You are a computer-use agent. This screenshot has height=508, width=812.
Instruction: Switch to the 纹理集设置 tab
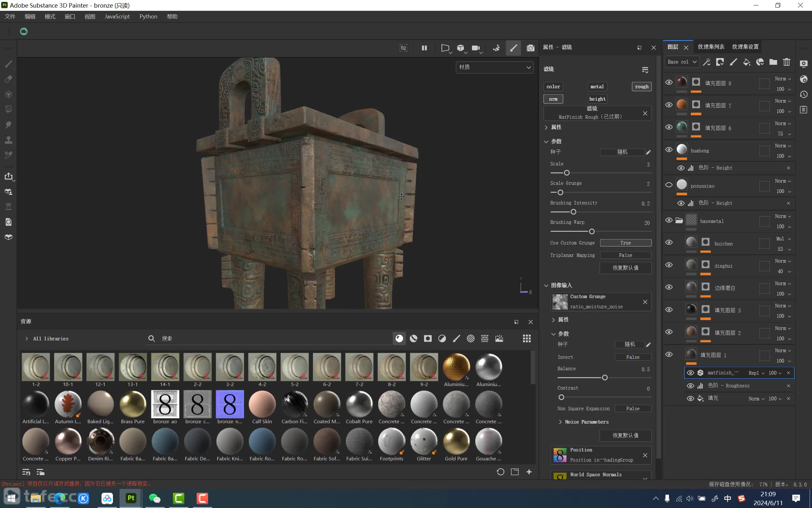tap(745, 47)
